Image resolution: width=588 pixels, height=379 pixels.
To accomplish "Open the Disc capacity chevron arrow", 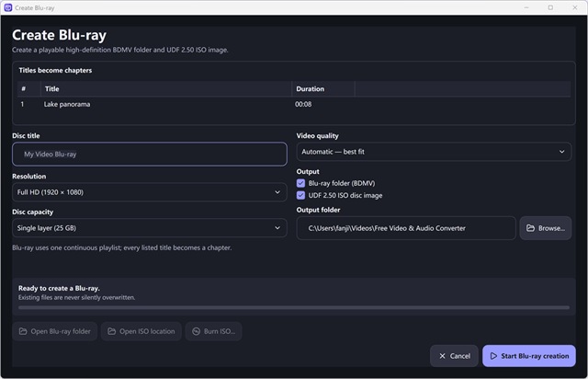I will pos(277,228).
